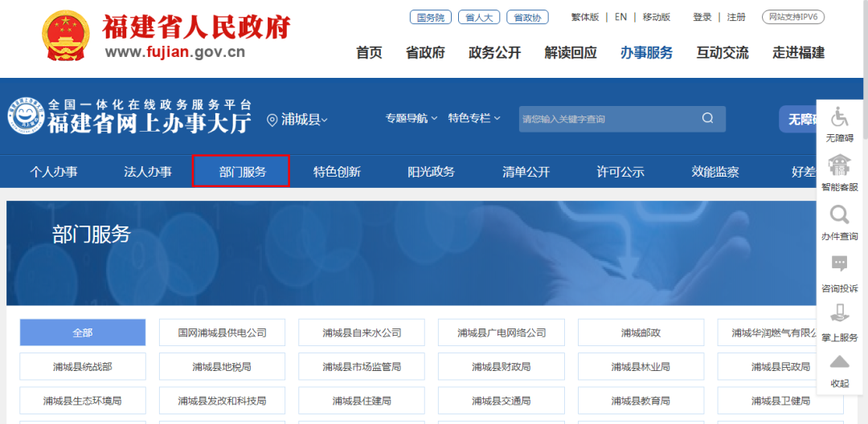The image size is (868, 424).
Task: Open the 走进福建 menu item
Action: (799, 53)
